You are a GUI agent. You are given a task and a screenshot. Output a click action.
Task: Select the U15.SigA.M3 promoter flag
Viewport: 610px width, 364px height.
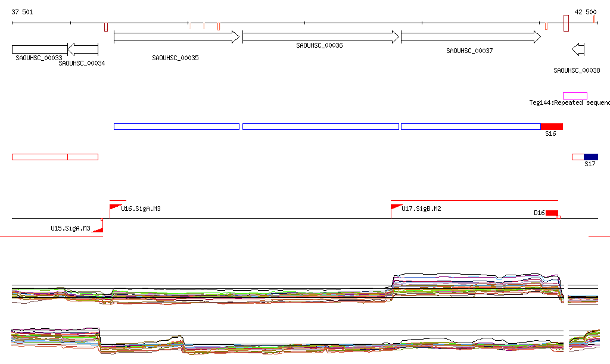coord(98,229)
